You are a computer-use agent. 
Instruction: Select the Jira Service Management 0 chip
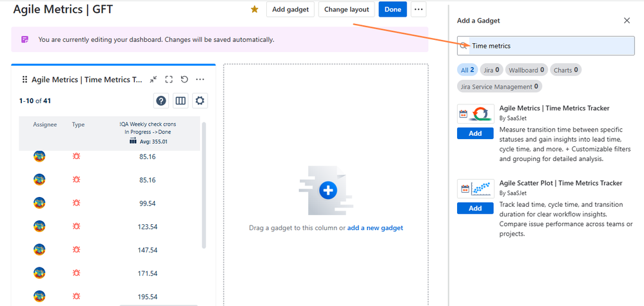tap(500, 86)
